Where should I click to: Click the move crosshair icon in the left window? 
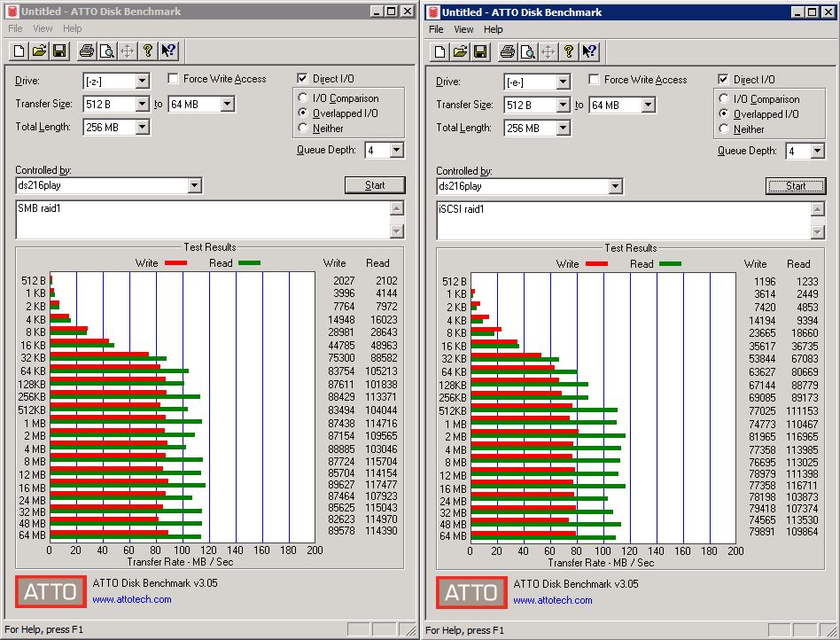pos(128,51)
